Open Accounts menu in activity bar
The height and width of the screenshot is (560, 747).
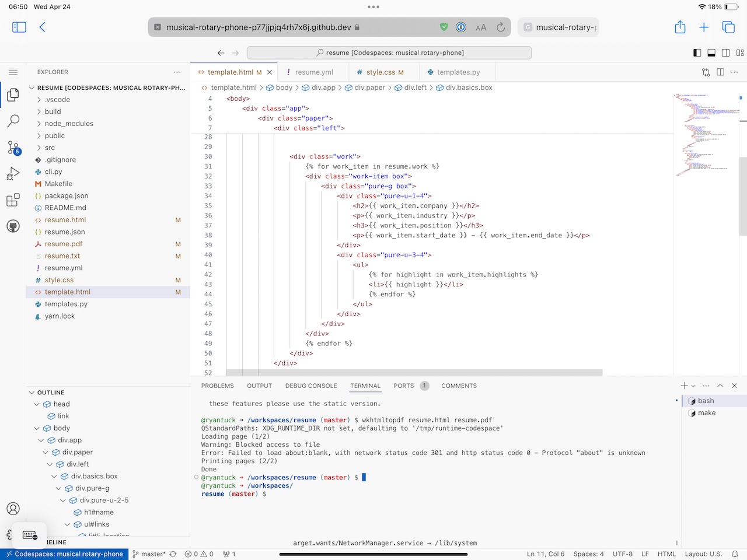pyautogui.click(x=13, y=509)
